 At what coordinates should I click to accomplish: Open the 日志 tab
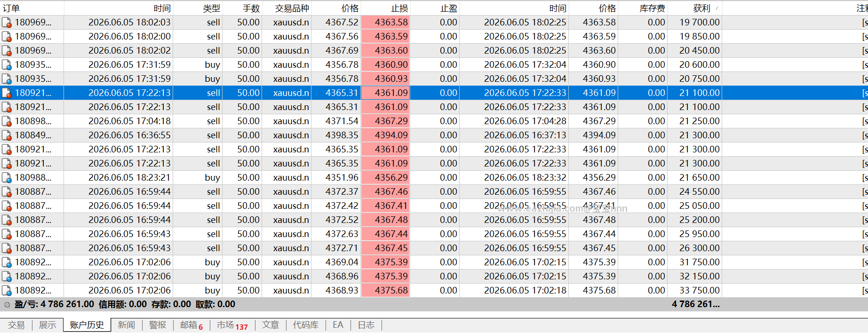coord(366,325)
